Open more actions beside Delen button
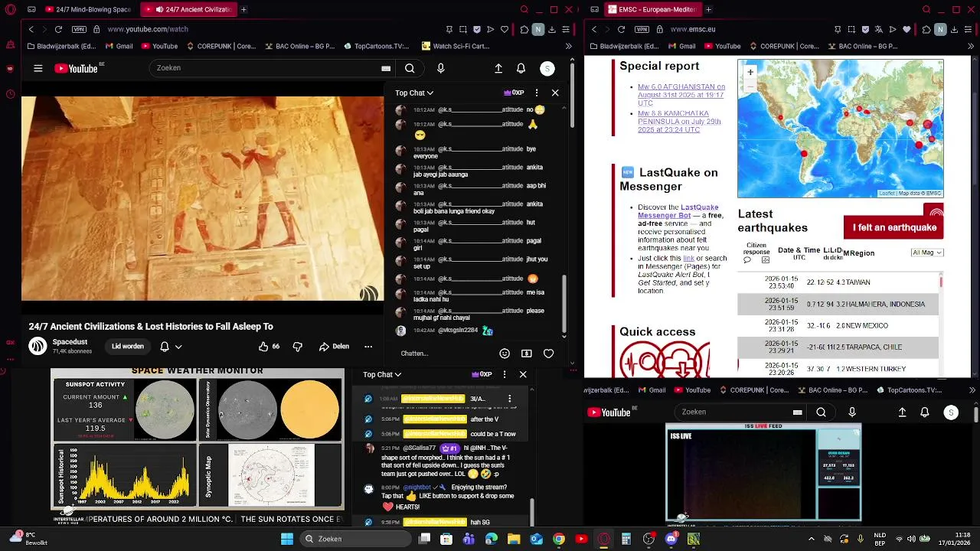The width and height of the screenshot is (980, 551). click(x=368, y=346)
